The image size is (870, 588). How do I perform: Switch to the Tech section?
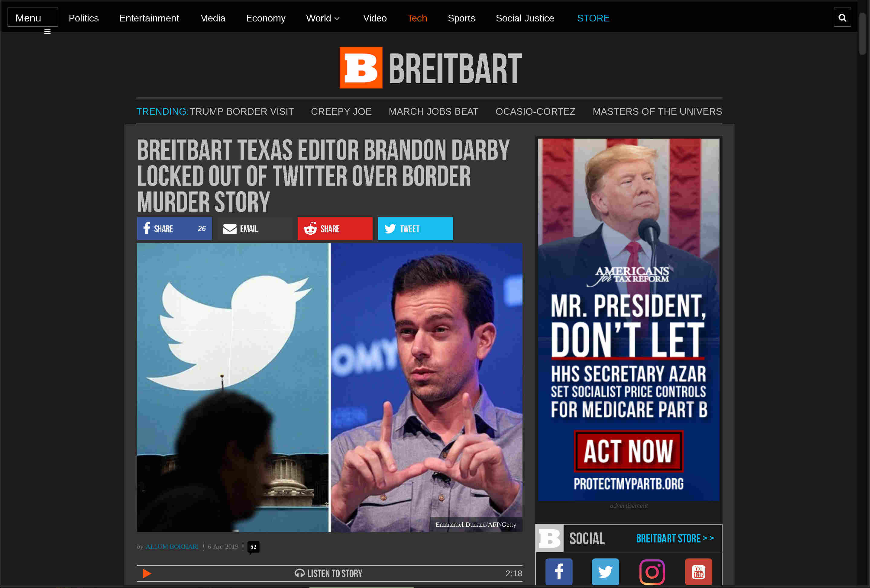coord(417,18)
